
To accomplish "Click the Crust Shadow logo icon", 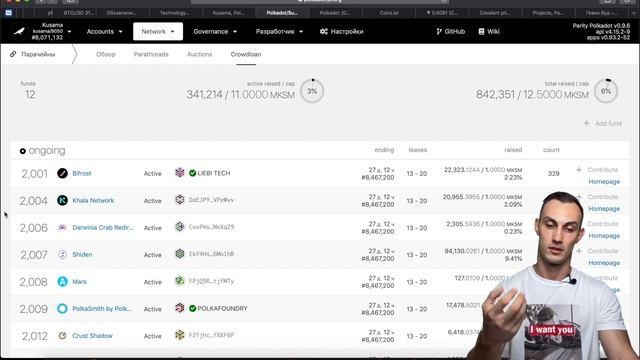I will click(x=62, y=336).
